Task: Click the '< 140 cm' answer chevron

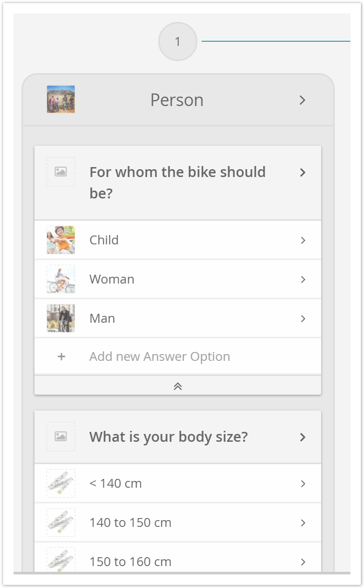Action: click(x=303, y=484)
